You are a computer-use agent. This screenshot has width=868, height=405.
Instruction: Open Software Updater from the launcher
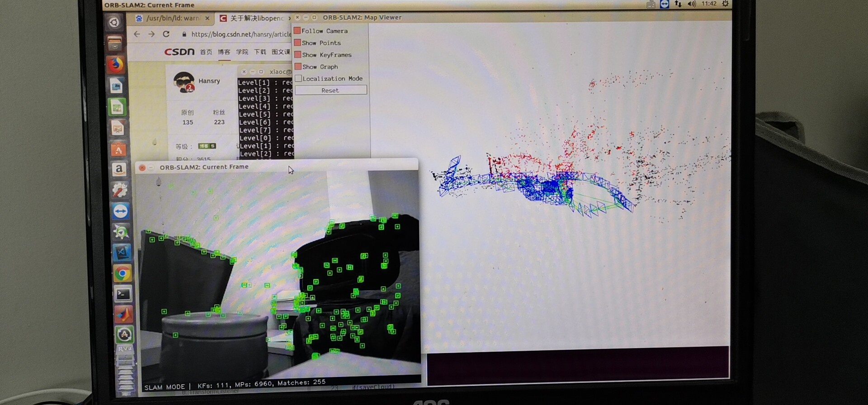124,334
